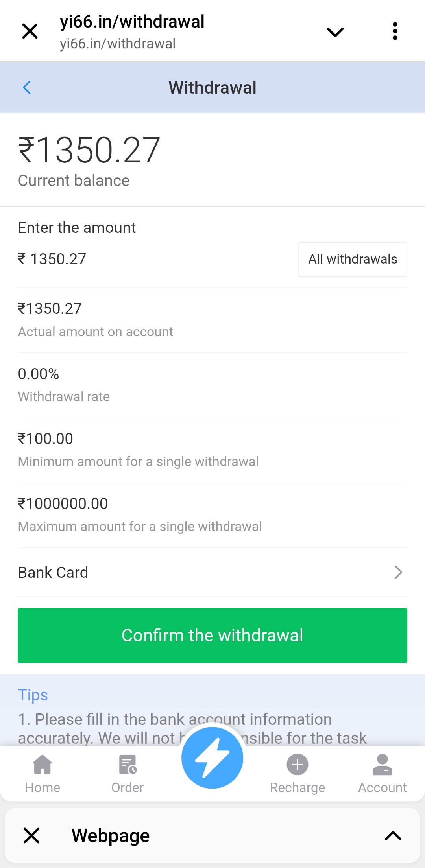
Task: Switch to the Home tab label
Action: [x=42, y=788]
